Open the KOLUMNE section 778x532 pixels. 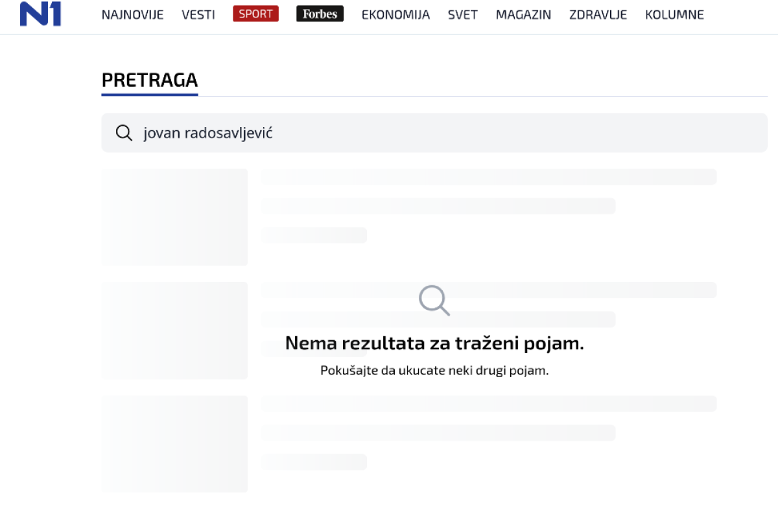pyautogui.click(x=674, y=15)
